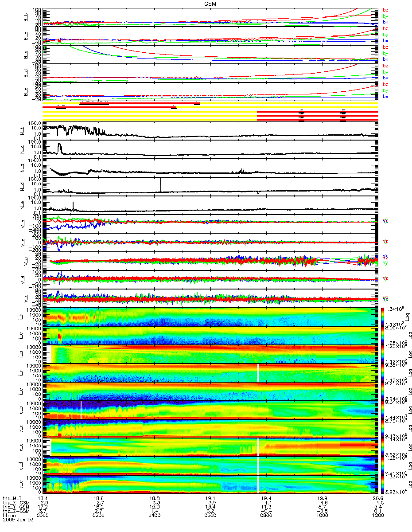The image size is (412, 532).
Task: Select the B_c panel axis label
Action: (x=27, y=36)
